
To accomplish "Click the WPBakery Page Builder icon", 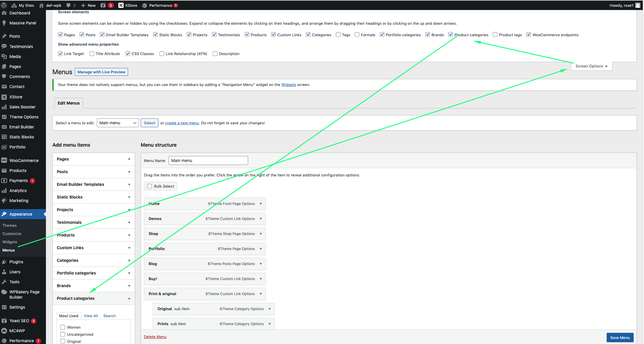I will click(x=4, y=292).
